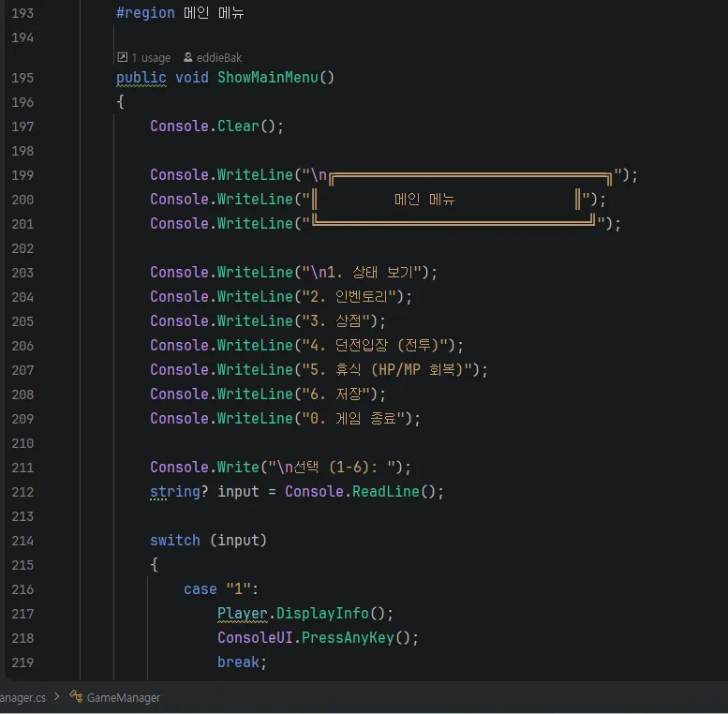
Task: Open the eddieBak author annotation
Action: click(x=219, y=57)
